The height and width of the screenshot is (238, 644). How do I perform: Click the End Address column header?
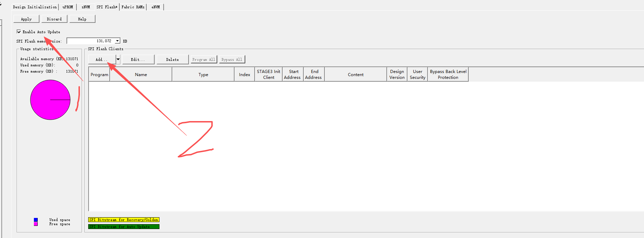314,74
